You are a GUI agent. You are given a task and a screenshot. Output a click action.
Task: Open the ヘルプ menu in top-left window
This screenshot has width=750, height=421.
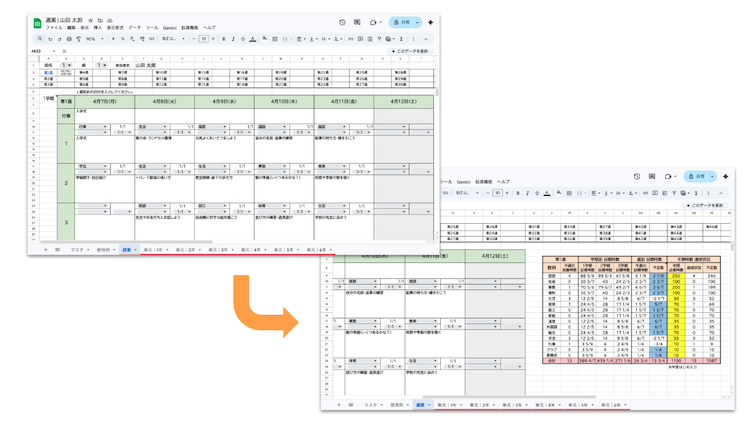click(x=209, y=28)
